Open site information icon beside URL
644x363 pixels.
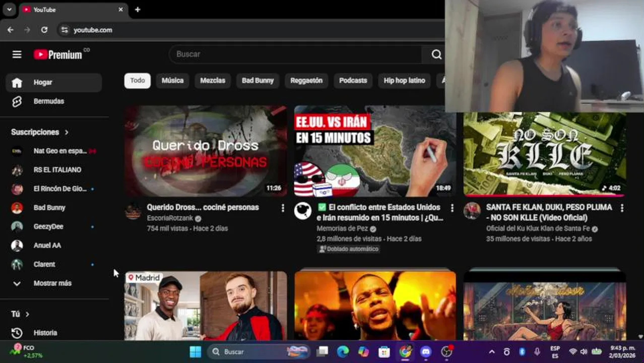coord(65,30)
